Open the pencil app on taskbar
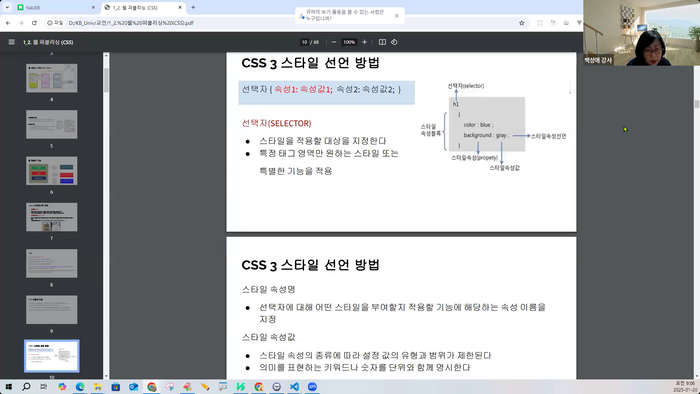The width and height of the screenshot is (700, 394). coord(205,386)
